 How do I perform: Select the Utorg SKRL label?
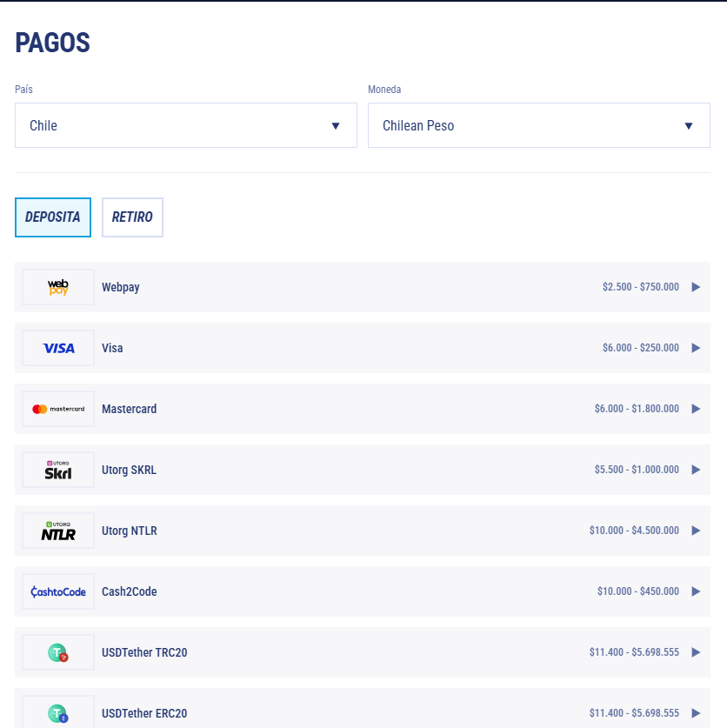129,470
